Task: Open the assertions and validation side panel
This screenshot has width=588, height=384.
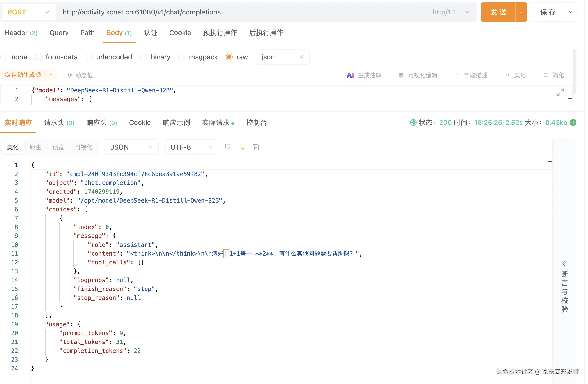Action: coord(564,287)
